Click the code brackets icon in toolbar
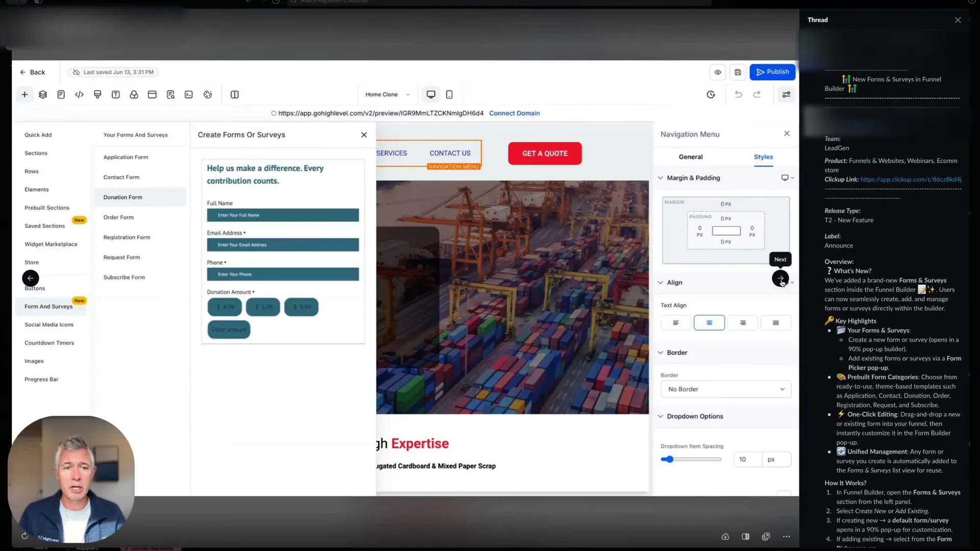The height and width of the screenshot is (551, 980). click(x=79, y=94)
